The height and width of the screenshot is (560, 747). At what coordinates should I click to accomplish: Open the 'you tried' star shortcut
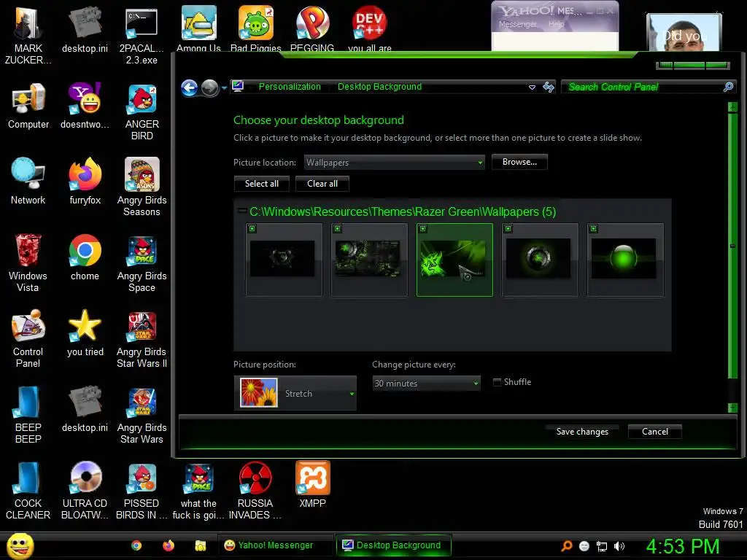tap(85, 332)
